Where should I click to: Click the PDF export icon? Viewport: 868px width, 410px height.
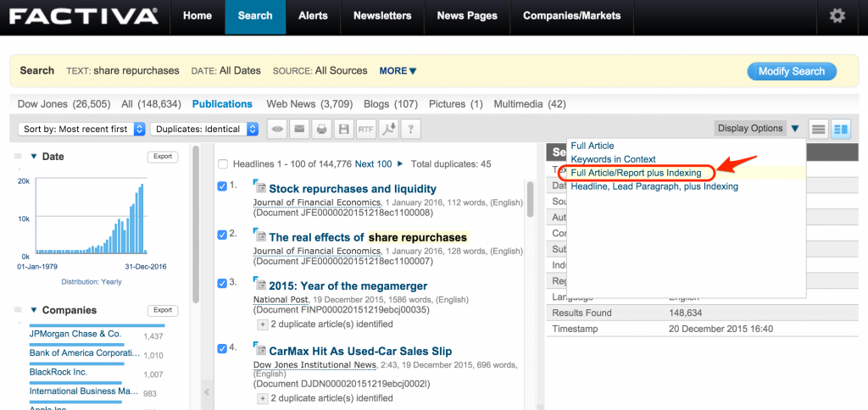point(387,130)
